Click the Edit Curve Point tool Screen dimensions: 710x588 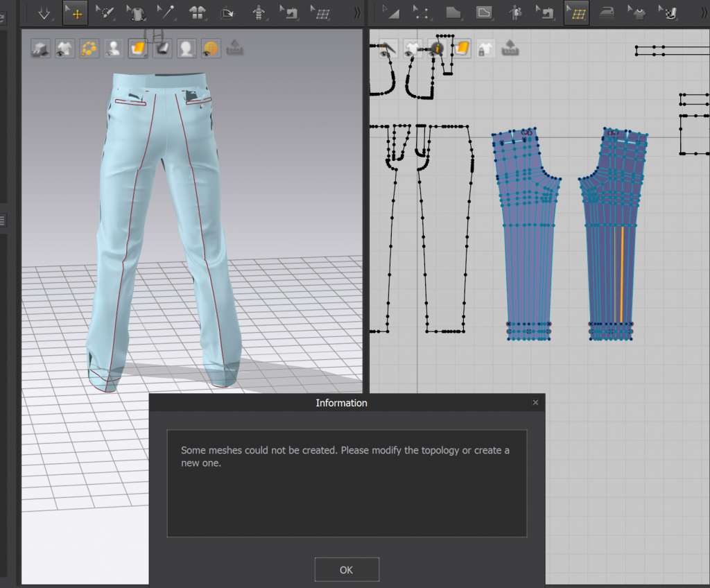422,12
